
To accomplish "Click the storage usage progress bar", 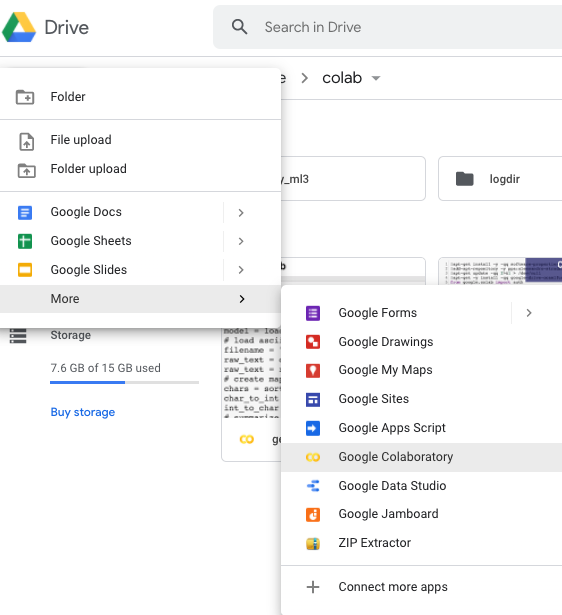I will (x=124, y=382).
